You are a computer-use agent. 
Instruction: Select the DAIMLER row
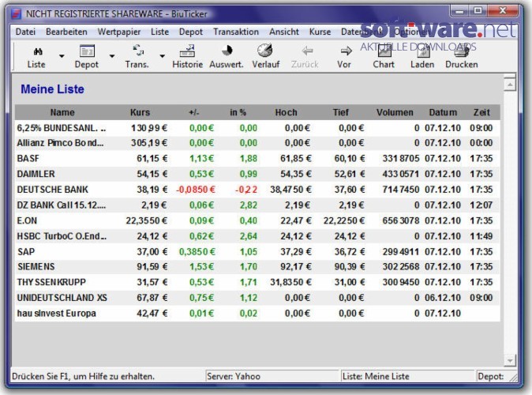257,174
